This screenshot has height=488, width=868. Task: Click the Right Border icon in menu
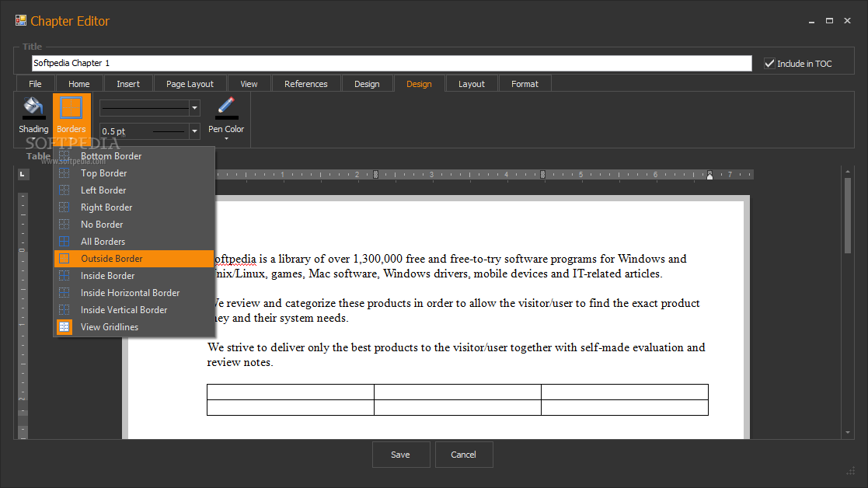pyautogui.click(x=64, y=207)
